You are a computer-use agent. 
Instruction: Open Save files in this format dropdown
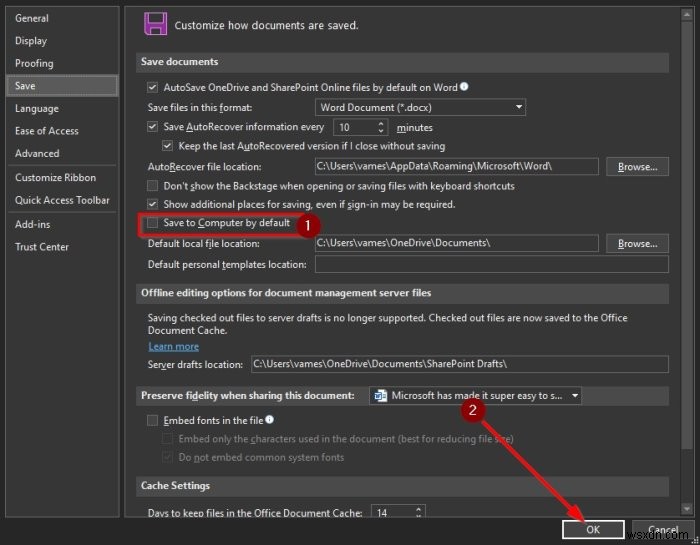(x=420, y=108)
